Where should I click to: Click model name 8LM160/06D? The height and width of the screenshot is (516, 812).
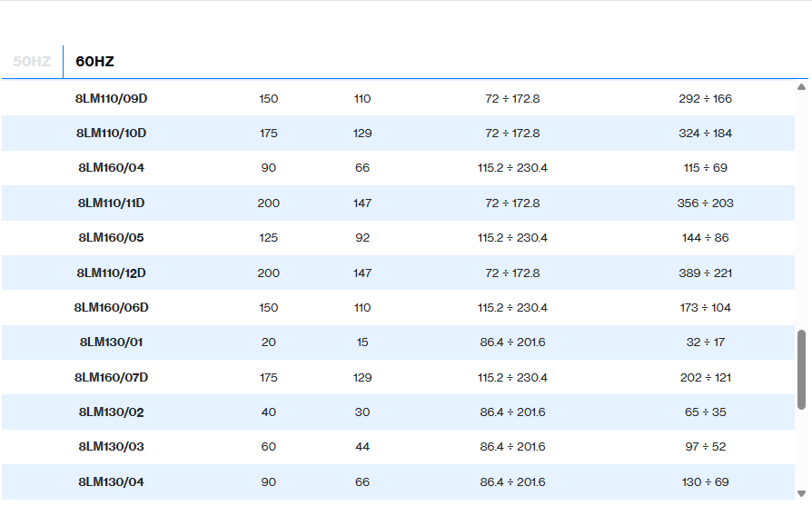tap(111, 308)
